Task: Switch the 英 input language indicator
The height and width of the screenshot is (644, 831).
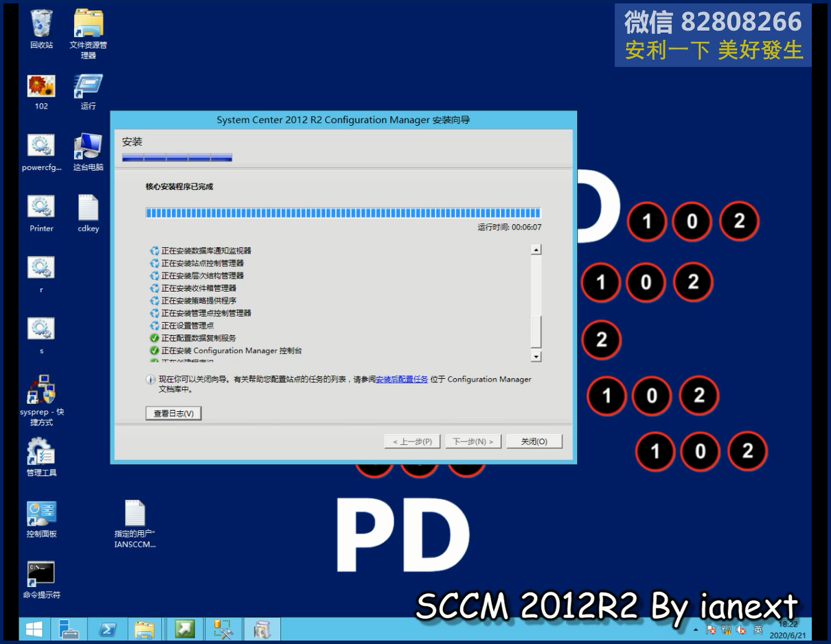Action: (x=758, y=630)
